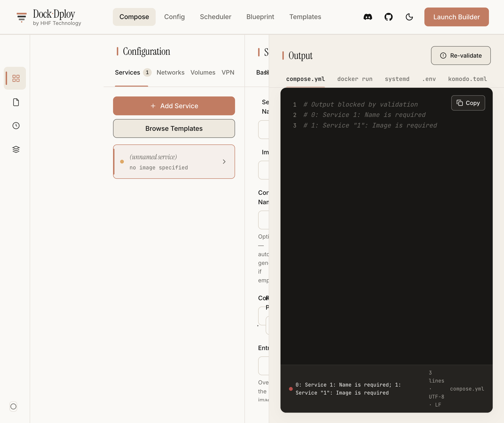Switch to the Networks configuration tab
The image size is (504, 423).
(x=171, y=72)
